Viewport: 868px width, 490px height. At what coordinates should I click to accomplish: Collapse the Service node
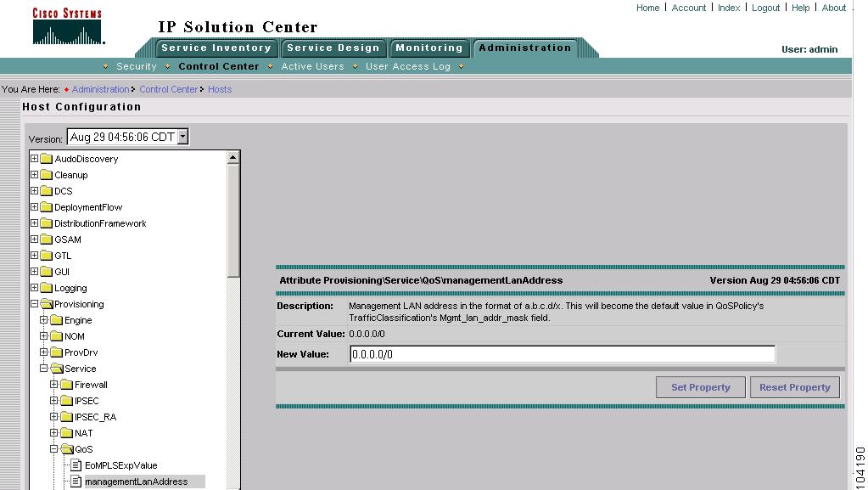click(44, 368)
